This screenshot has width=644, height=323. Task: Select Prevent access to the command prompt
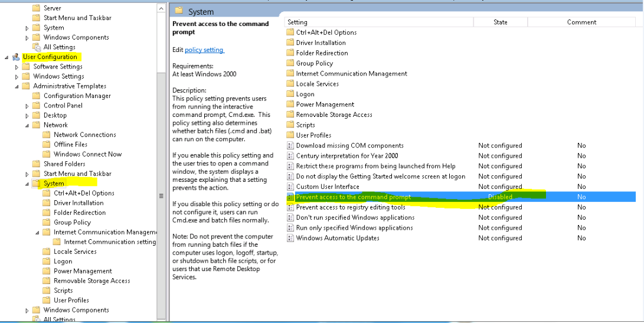(x=353, y=197)
